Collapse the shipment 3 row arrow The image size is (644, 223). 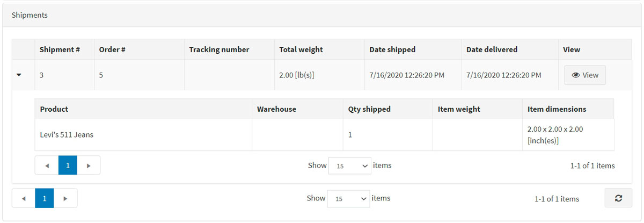(19, 75)
